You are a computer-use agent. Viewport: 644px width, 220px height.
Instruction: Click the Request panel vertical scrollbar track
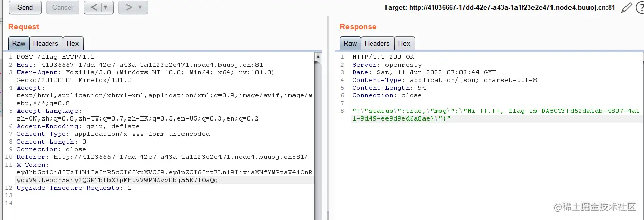tap(318, 138)
